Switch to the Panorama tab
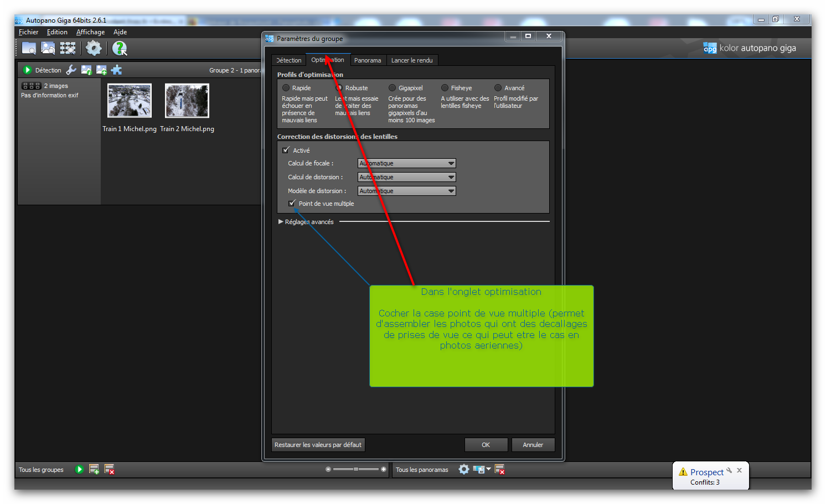Screen dimensions: 826x504 pyautogui.click(x=368, y=60)
